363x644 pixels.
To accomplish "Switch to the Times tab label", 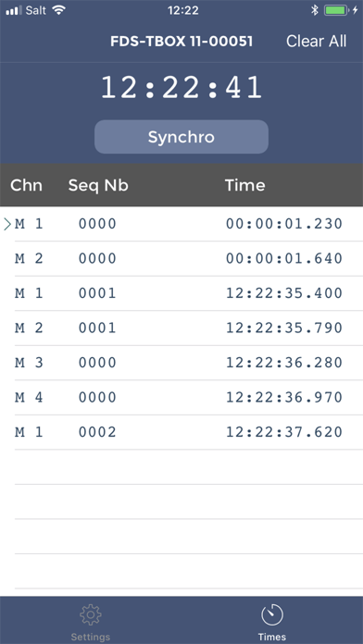I will click(x=272, y=637).
